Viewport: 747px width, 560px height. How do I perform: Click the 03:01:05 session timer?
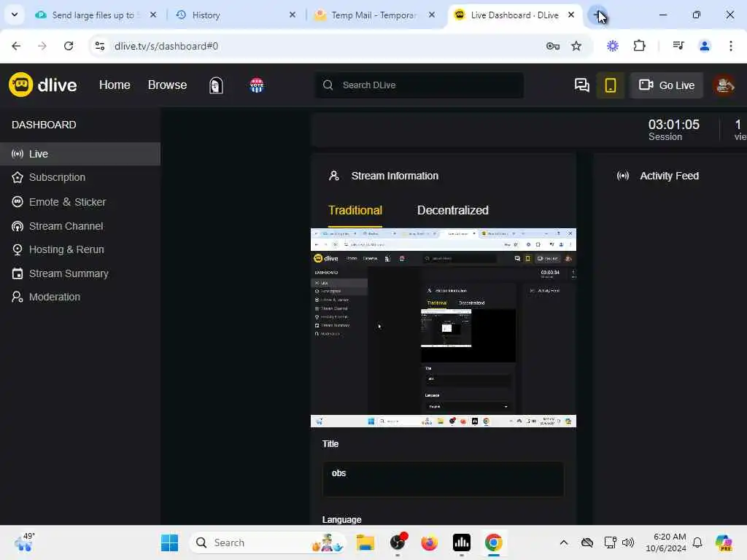coord(673,125)
